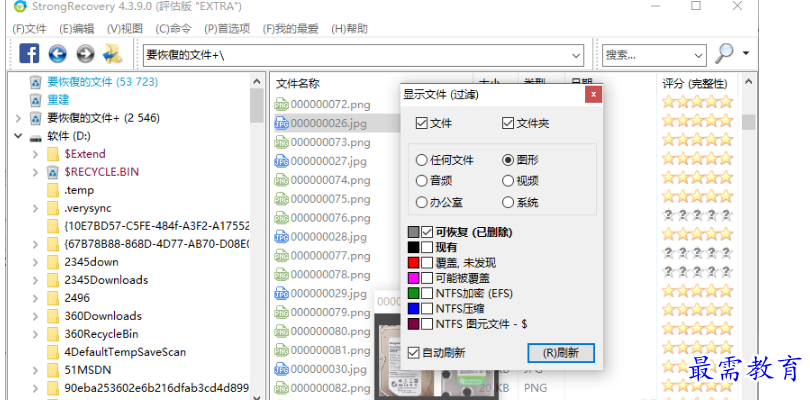810x400 pixels.
Task: Open the arrow beside the magnifier
Action: click(x=745, y=53)
